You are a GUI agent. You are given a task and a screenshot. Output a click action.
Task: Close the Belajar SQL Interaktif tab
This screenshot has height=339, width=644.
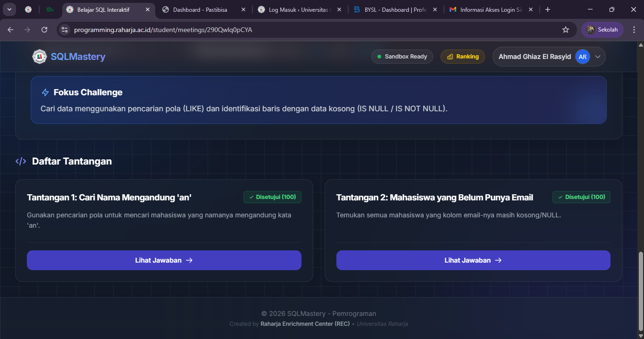click(148, 9)
